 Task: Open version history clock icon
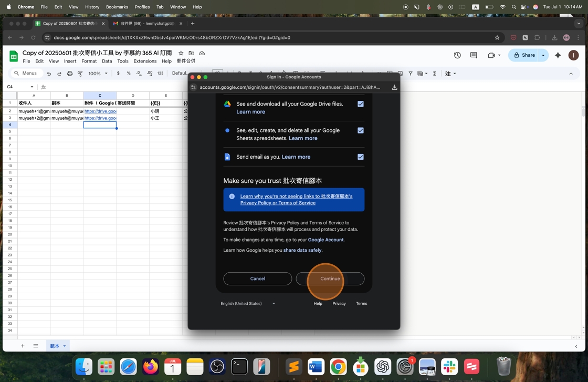(x=457, y=55)
